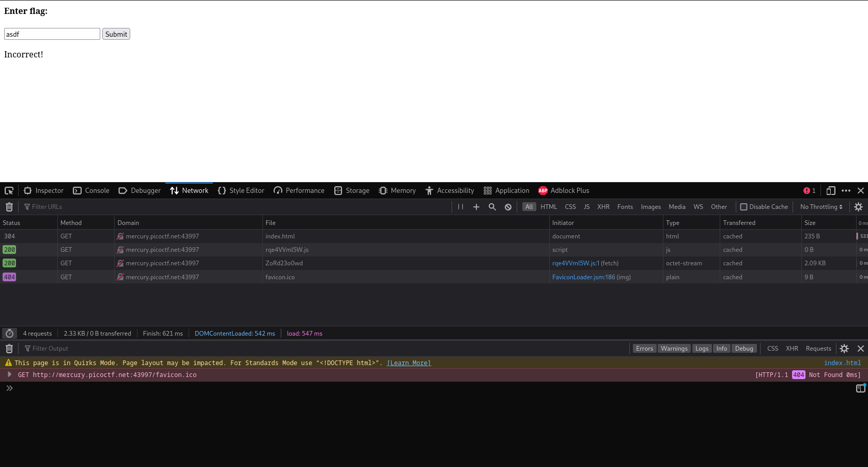Image resolution: width=868 pixels, height=467 pixels.
Task: Pause network recording
Action: (x=460, y=207)
